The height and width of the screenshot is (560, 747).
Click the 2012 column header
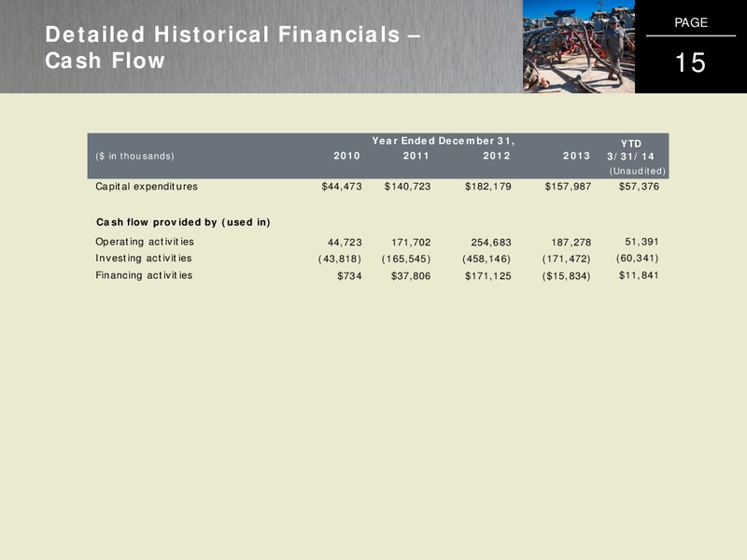pyautogui.click(x=497, y=156)
